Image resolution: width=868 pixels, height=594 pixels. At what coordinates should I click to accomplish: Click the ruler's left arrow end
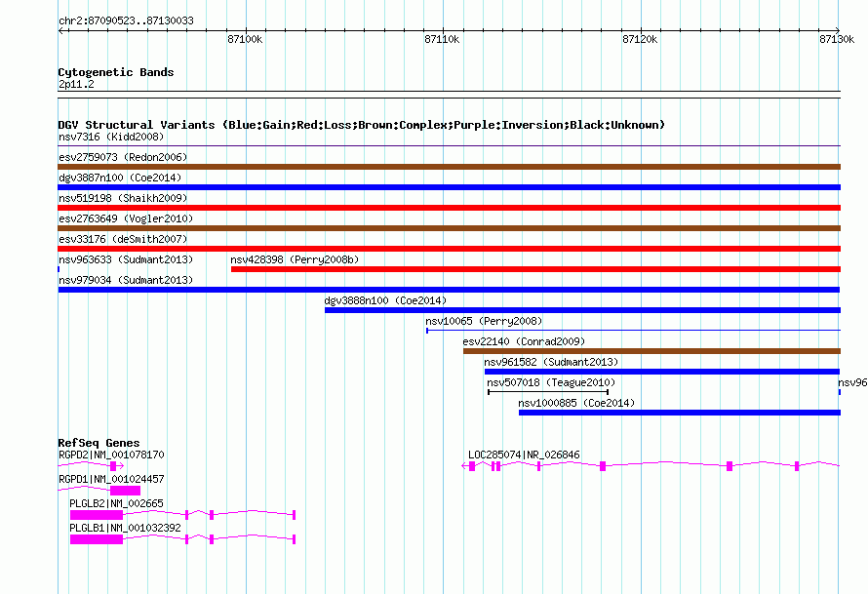(x=60, y=30)
